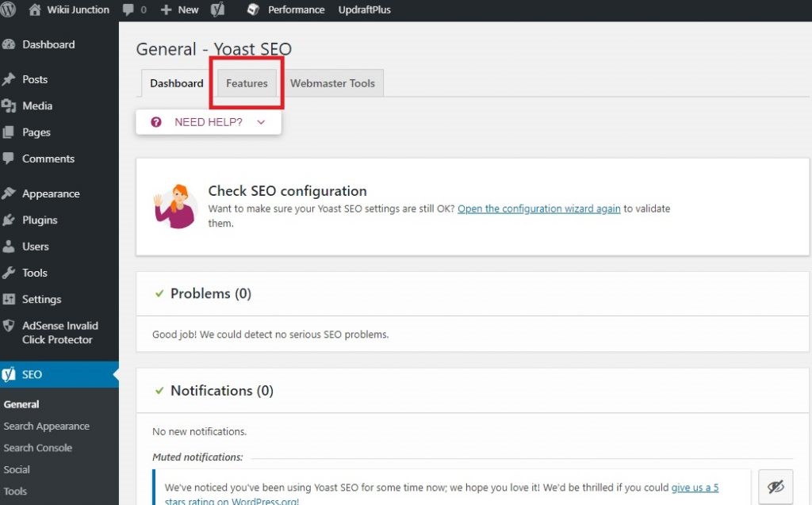The image size is (812, 505).
Task: Click the purple question mark help icon
Action: [156, 122]
